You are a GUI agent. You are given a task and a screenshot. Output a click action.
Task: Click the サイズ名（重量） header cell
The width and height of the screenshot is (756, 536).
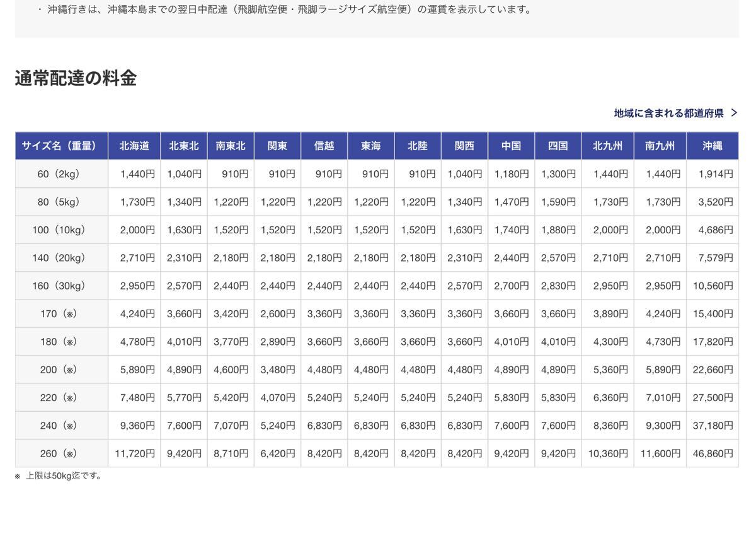[61, 146]
